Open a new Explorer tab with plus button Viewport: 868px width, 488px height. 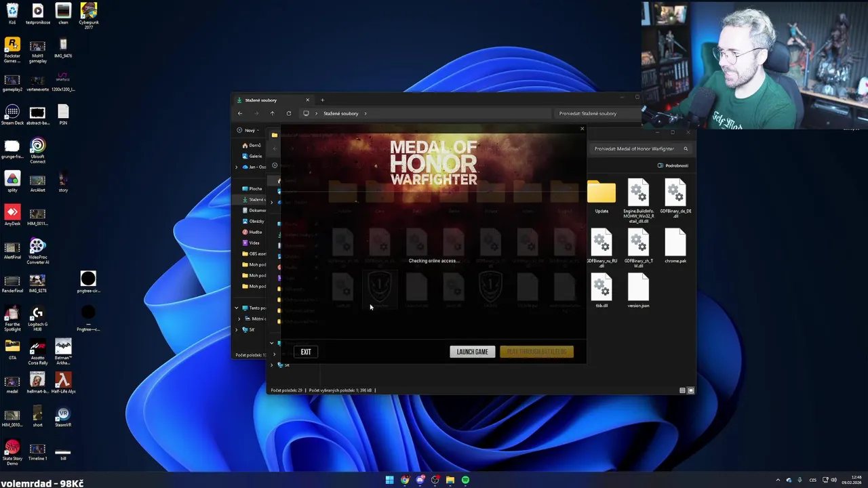[322, 100]
